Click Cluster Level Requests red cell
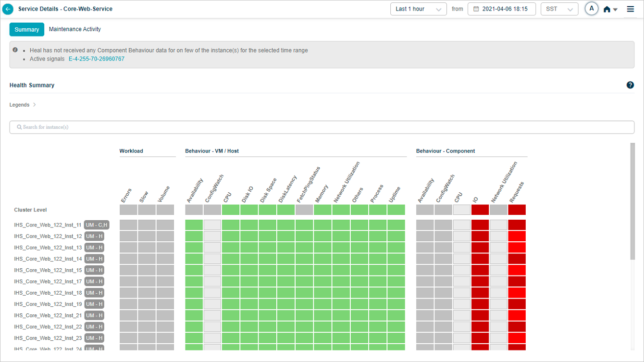The width and height of the screenshot is (644, 362). [517, 210]
